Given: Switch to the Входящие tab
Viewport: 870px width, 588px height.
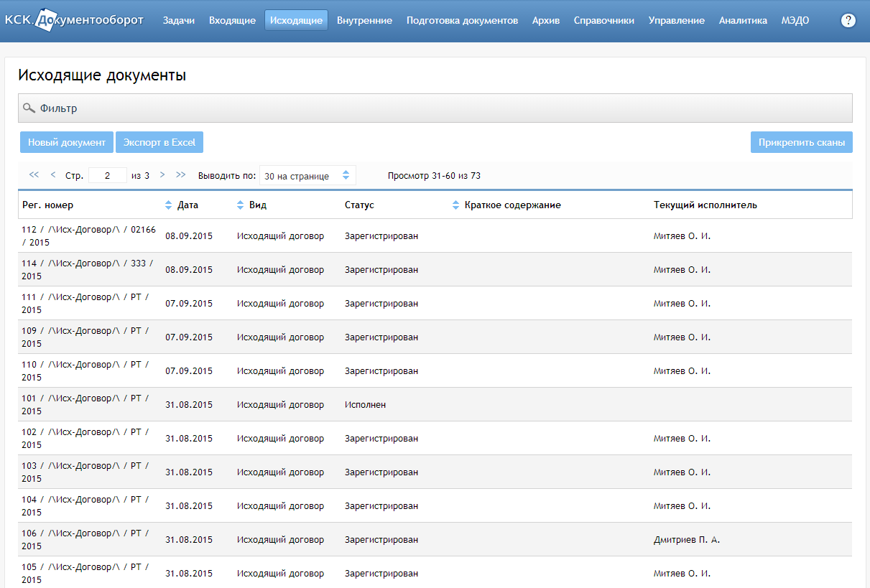Looking at the screenshot, I should click(x=232, y=20).
